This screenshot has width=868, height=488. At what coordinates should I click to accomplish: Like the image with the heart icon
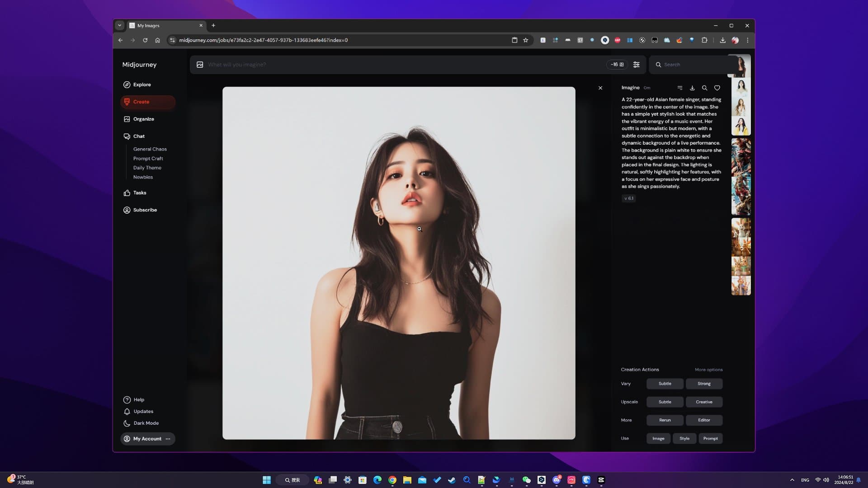point(717,88)
